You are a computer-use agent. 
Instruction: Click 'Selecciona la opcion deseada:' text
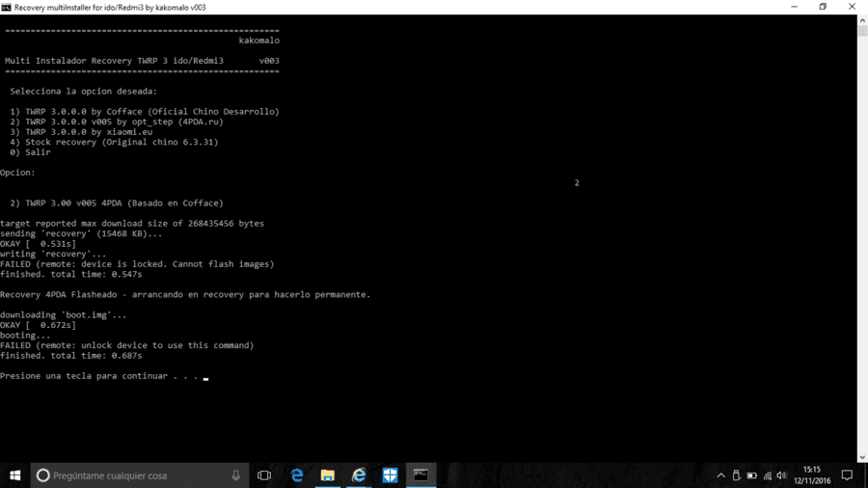tap(84, 92)
